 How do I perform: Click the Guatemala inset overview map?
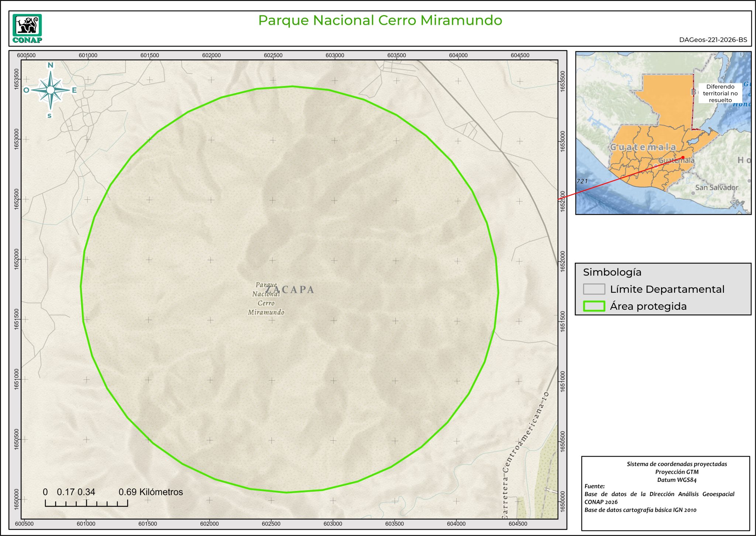click(x=663, y=133)
